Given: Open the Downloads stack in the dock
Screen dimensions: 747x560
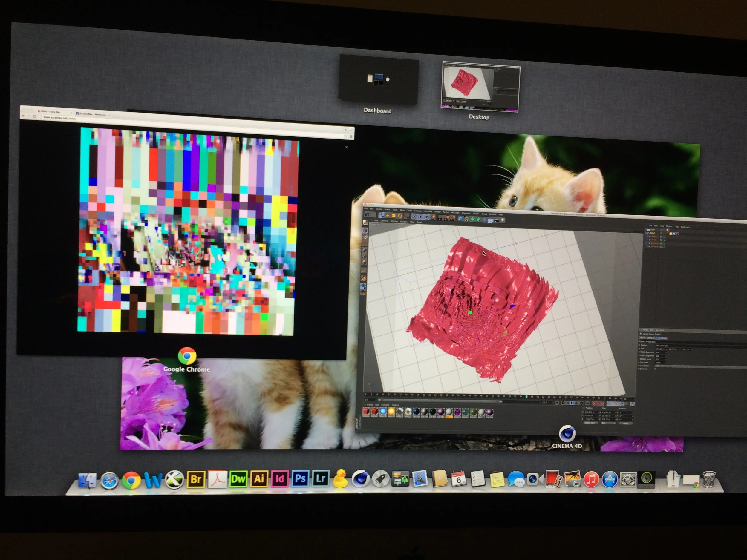Looking at the screenshot, I should tap(673, 479).
